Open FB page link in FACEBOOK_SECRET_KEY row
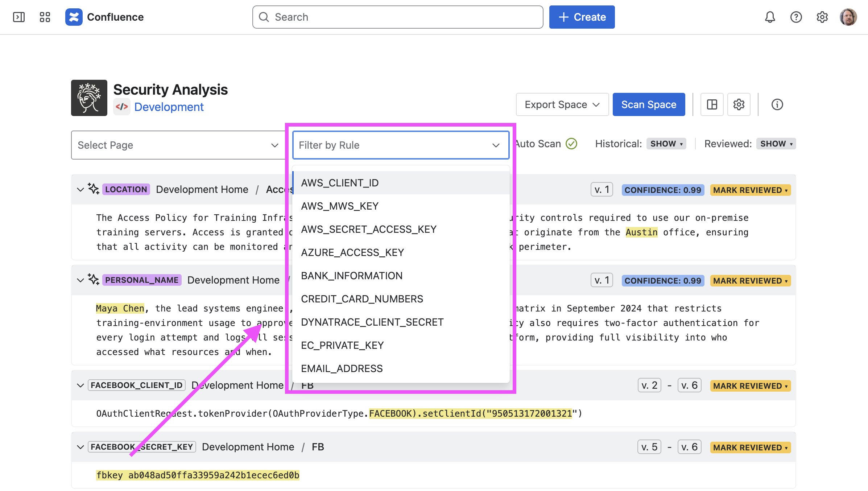Screen dimensions: 868x491 [318, 447]
